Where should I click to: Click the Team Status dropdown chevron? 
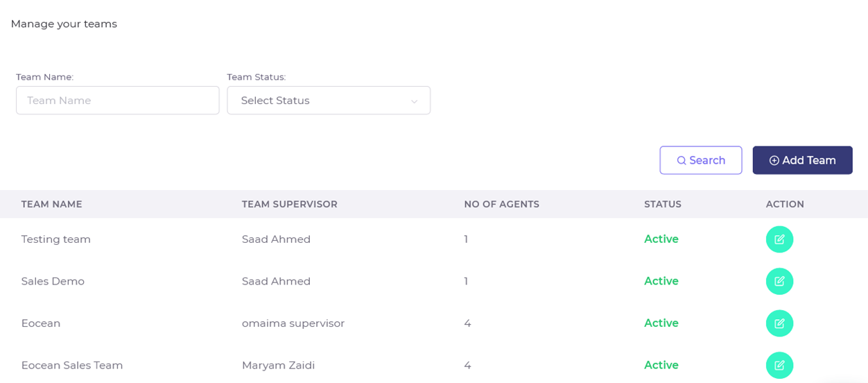[x=414, y=101]
